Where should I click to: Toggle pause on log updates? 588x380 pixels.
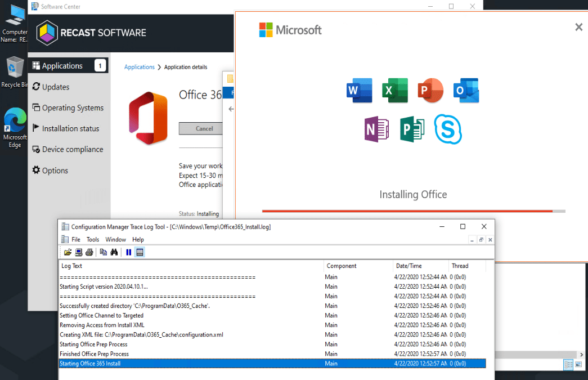pos(128,252)
